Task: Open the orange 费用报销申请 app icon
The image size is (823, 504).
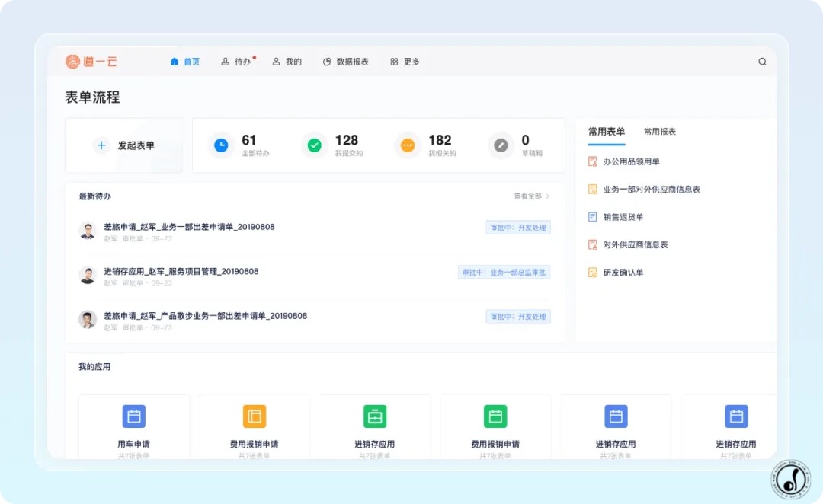Action: tap(255, 416)
